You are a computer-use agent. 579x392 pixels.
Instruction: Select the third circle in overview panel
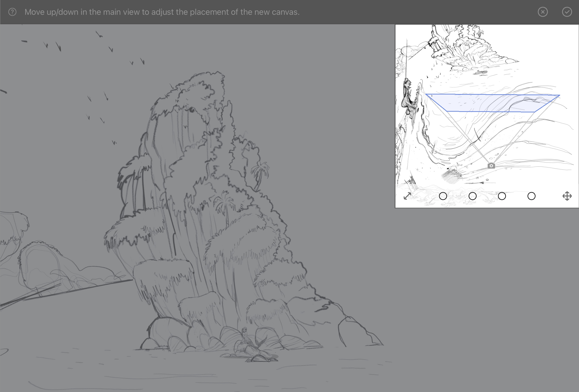[x=502, y=196]
